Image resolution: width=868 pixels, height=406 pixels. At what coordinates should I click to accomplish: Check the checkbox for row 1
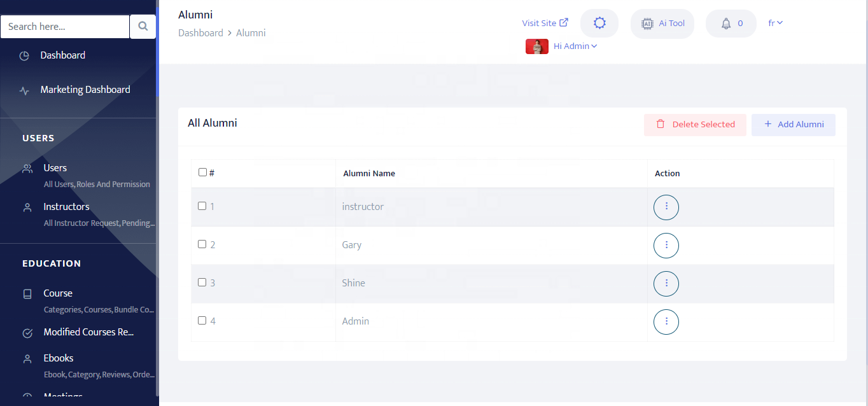click(x=202, y=206)
